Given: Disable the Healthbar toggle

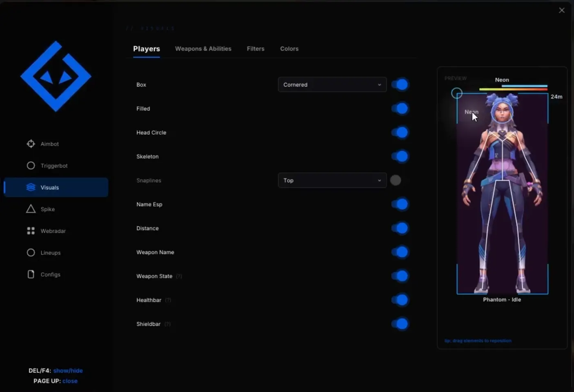Looking at the screenshot, I should (x=400, y=300).
